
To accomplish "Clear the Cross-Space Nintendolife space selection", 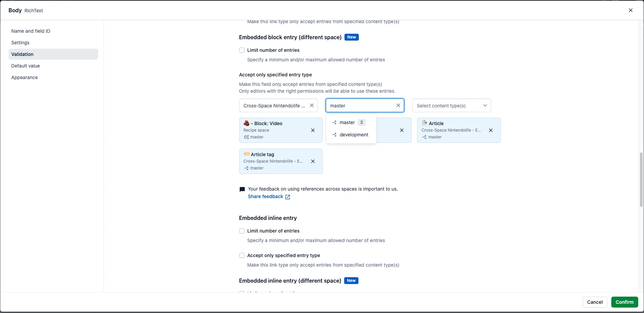I will point(311,106).
